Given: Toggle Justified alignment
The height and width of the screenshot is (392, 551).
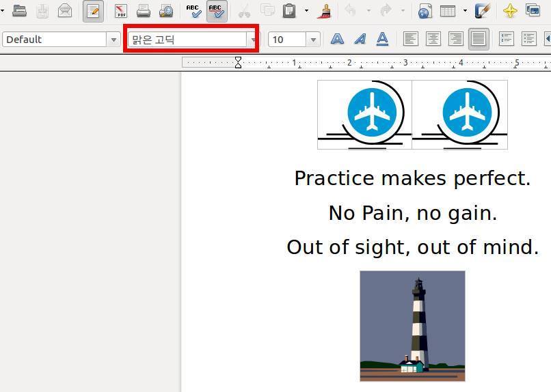Looking at the screenshot, I should point(479,40).
